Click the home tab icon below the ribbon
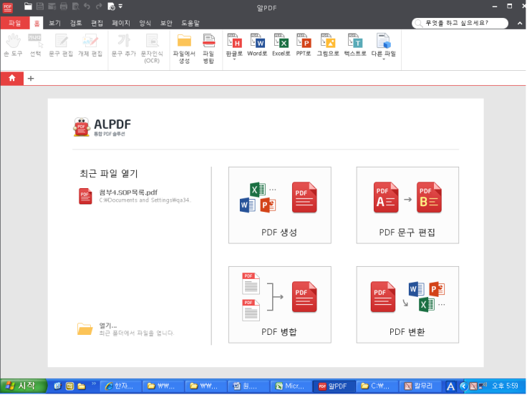Screen dimensions: 532x400 [12, 79]
